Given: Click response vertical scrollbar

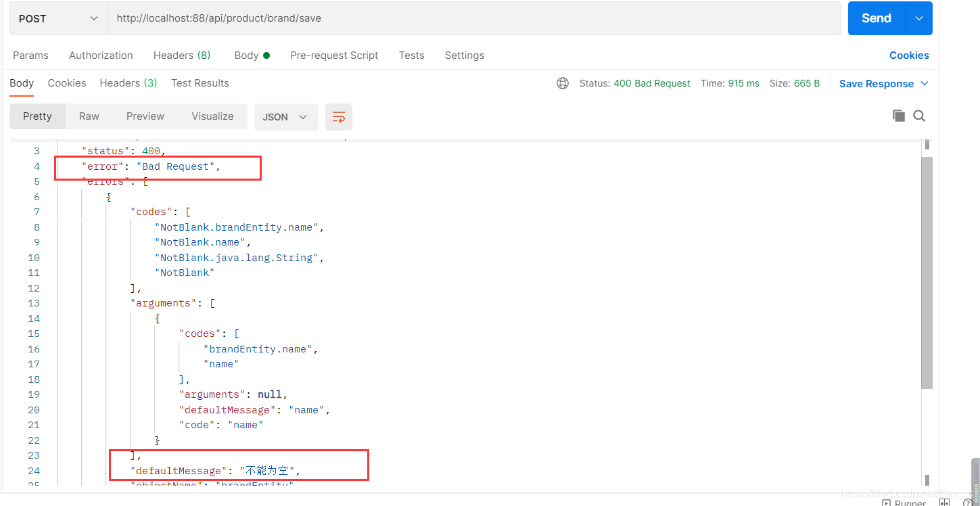Looking at the screenshot, I should (927, 273).
